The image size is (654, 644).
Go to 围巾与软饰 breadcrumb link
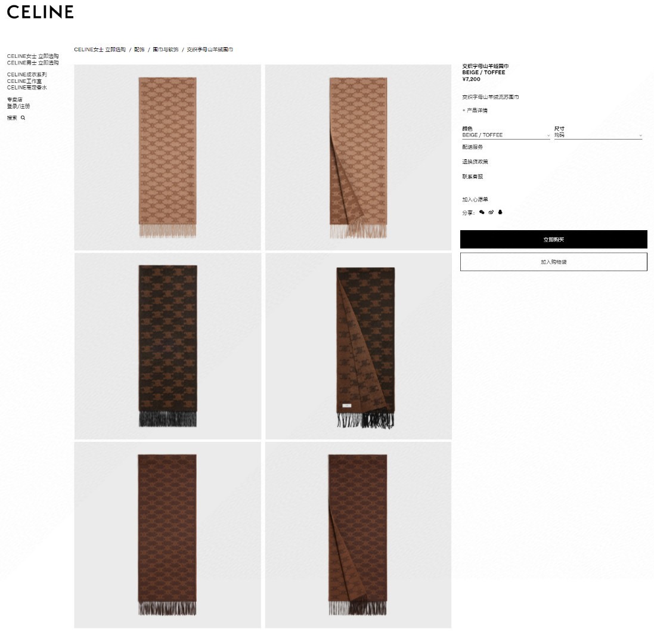tap(166, 49)
